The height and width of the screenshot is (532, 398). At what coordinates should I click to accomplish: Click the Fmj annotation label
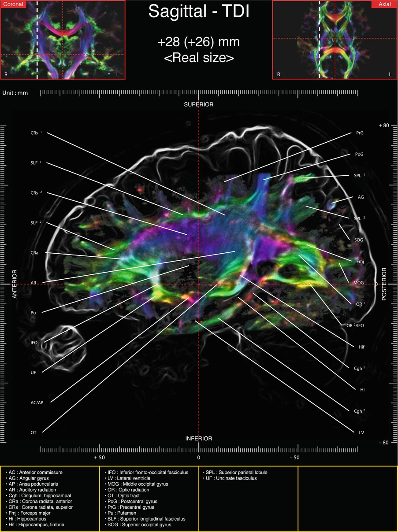click(x=359, y=261)
